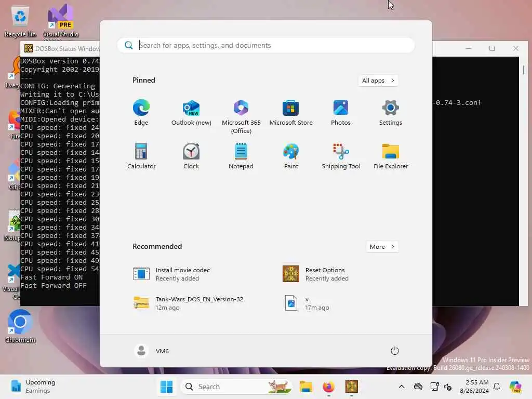Click the network status tray icon
The height and width of the screenshot is (399, 532).
coord(434,387)
